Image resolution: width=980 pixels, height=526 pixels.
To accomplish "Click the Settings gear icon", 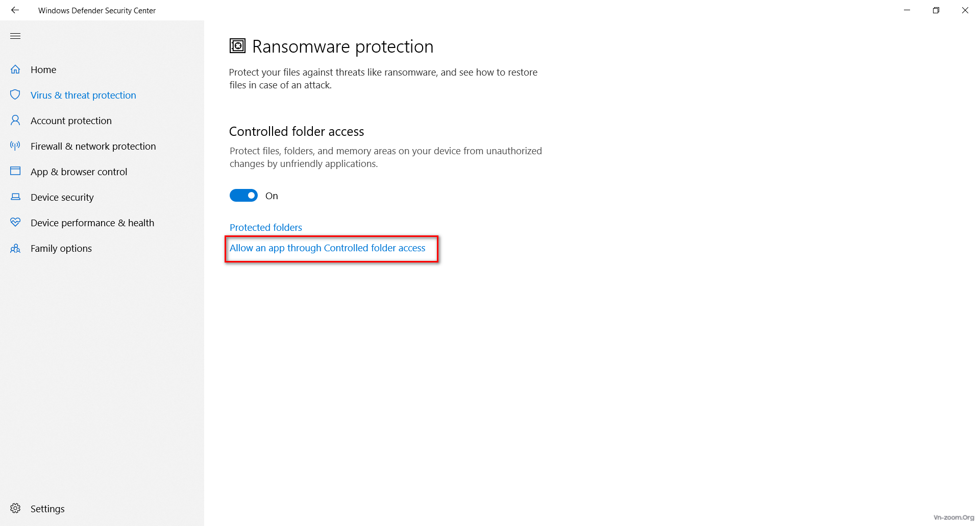I will (15, 509).
